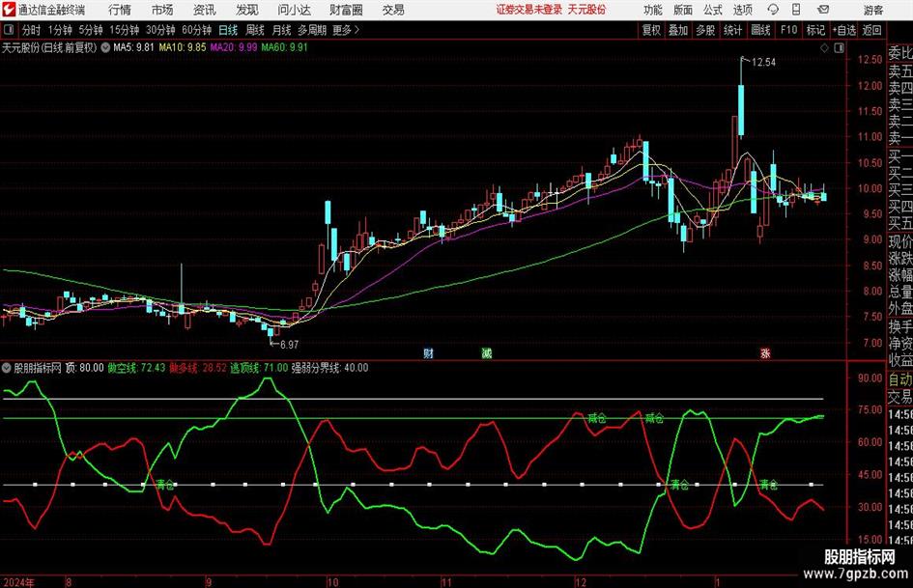Open the 版面 menu
The height and width of the screenshot is (588, 913).
point(683,10)
